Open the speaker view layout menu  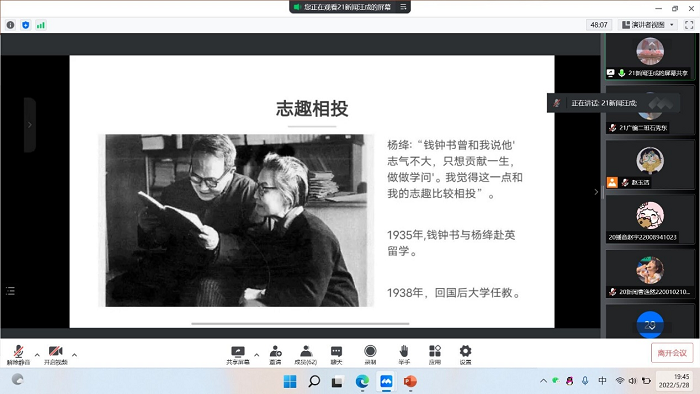click(648, 25)
